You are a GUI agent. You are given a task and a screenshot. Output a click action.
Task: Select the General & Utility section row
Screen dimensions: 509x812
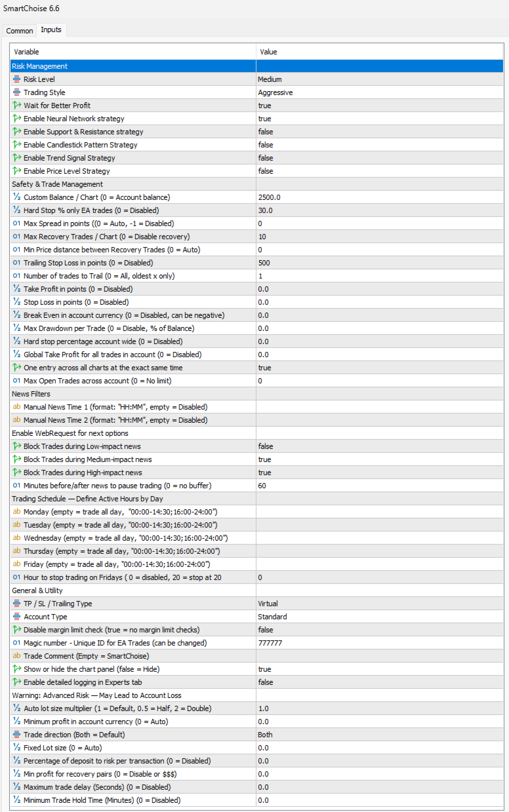(257, 590)
